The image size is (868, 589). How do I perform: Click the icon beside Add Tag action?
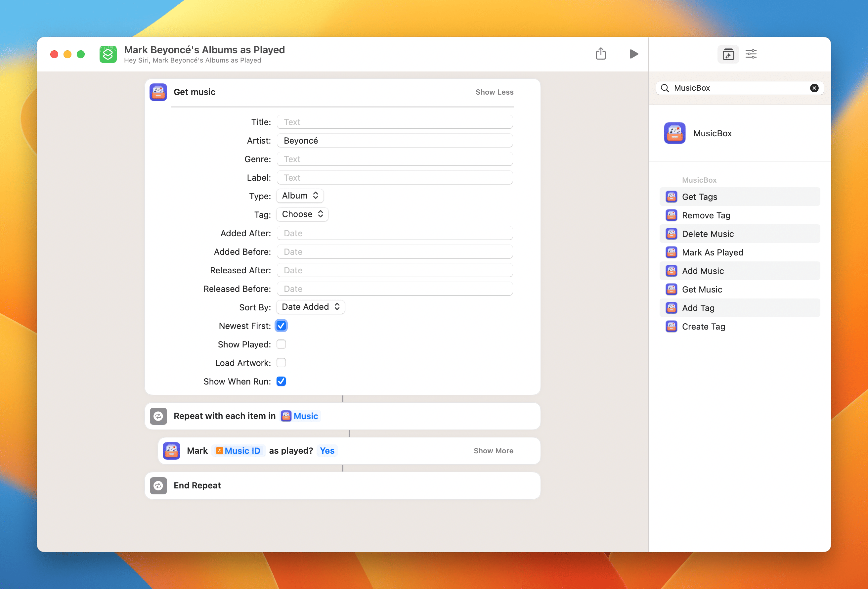tap(671, 308)
